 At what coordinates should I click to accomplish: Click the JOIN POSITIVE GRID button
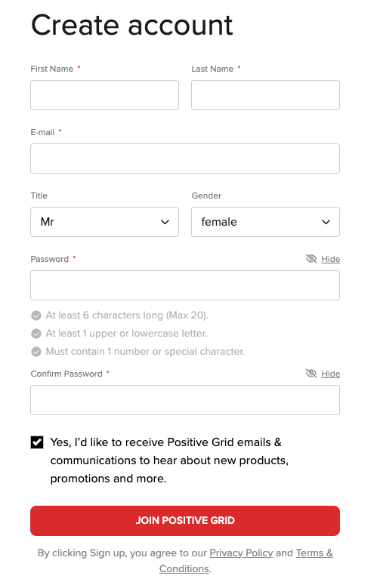pyautogui.click(x=185, y=521)
